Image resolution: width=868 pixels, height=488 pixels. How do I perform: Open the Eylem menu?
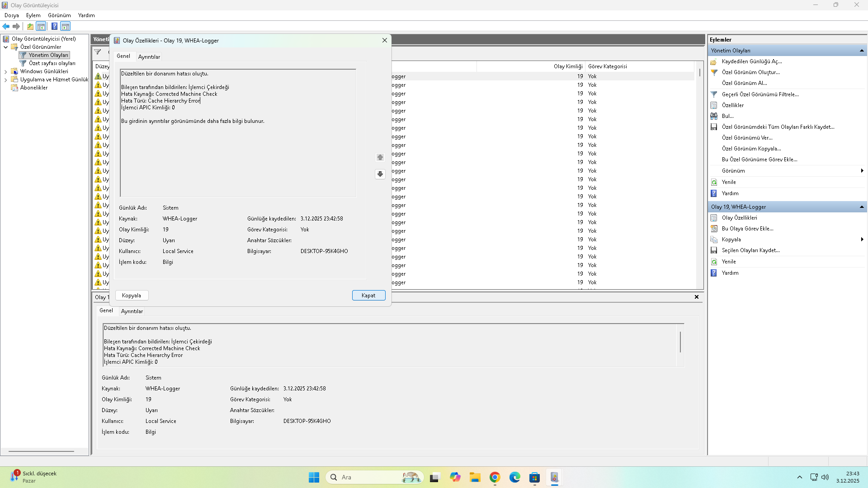(x=33, y=15)
